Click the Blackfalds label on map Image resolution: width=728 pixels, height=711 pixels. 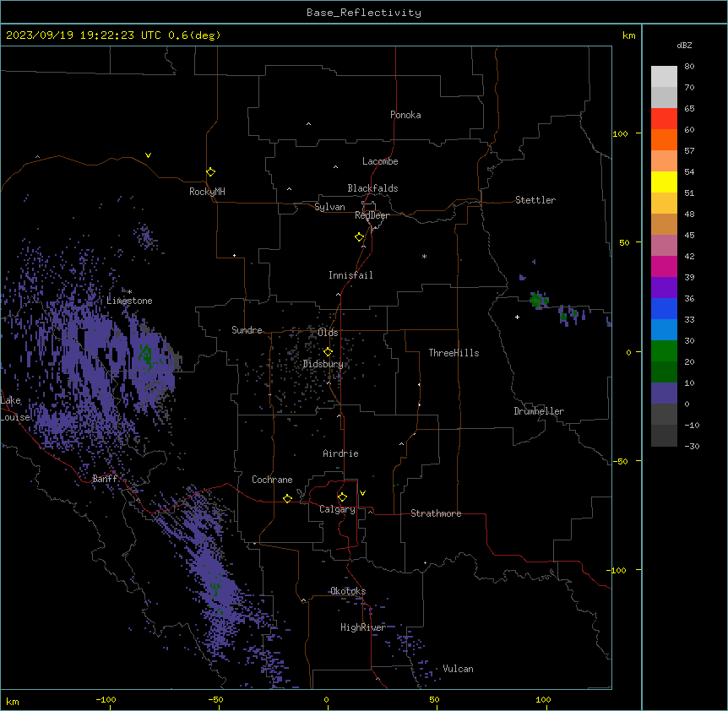(372, 188)
